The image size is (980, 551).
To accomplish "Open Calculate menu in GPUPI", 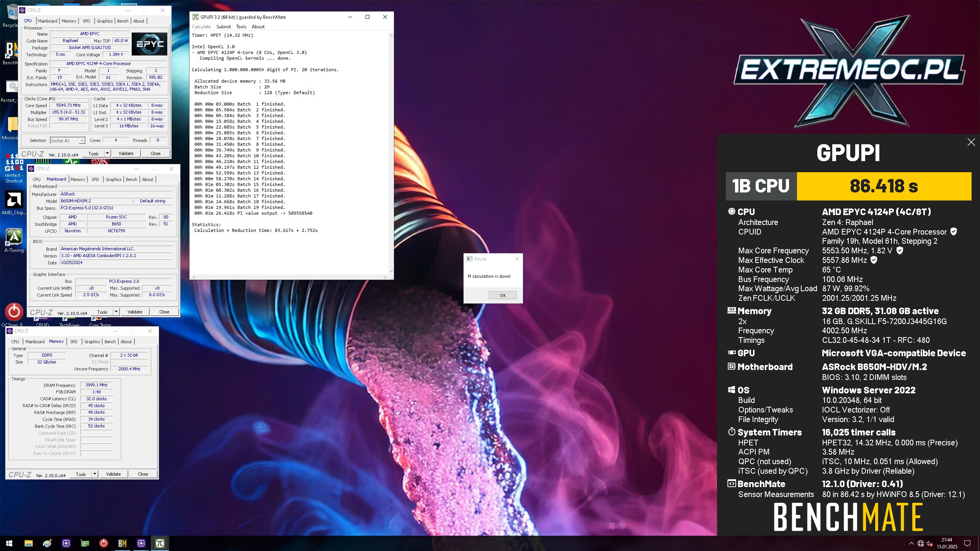I will coord(201,27).
